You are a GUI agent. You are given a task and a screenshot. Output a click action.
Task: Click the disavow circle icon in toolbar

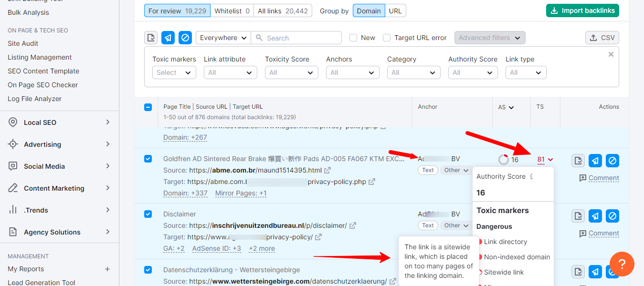coord(185,38)
